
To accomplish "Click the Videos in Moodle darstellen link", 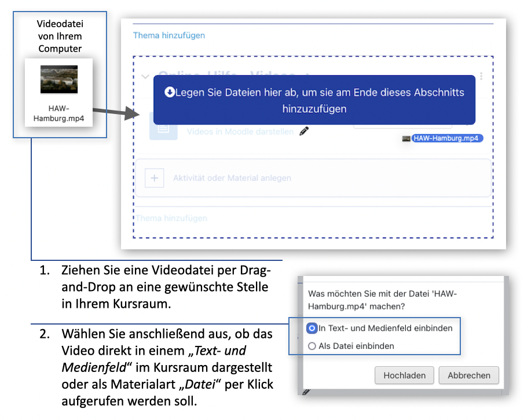I will (240, 132).
